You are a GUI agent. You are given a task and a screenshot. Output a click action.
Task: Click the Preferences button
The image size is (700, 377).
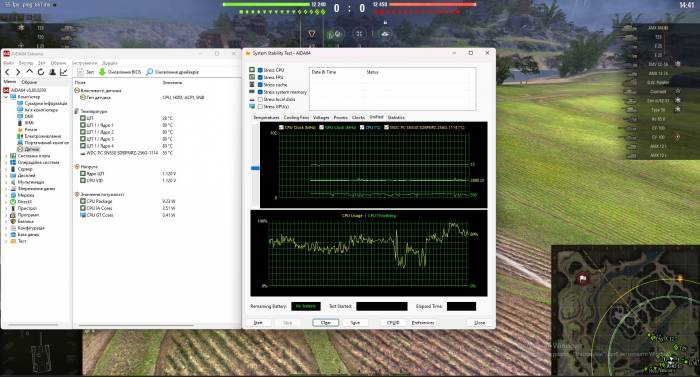pyautogui.click(x=423, y=323)
